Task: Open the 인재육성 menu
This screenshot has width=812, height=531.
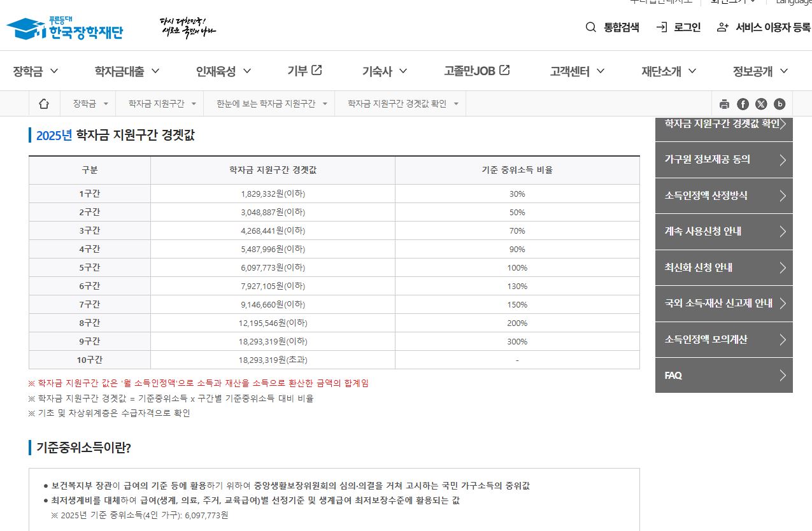Action: coord(224,71)
